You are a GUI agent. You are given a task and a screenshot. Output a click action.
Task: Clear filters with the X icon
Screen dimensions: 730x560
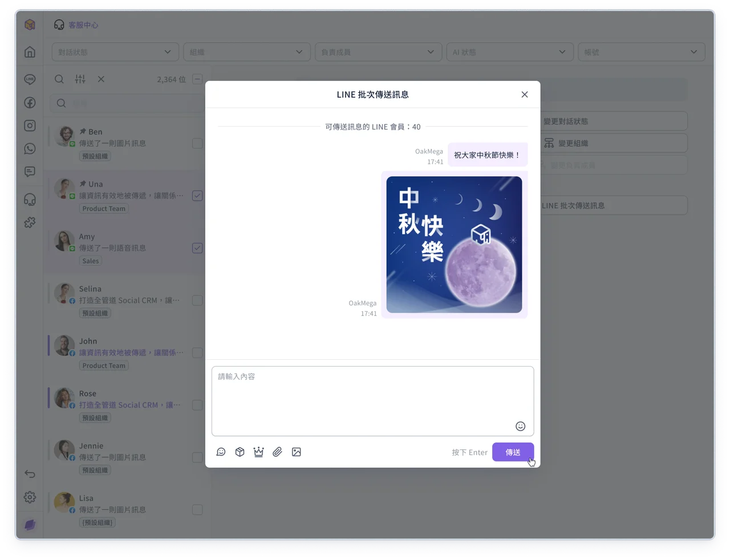[101, 79]
